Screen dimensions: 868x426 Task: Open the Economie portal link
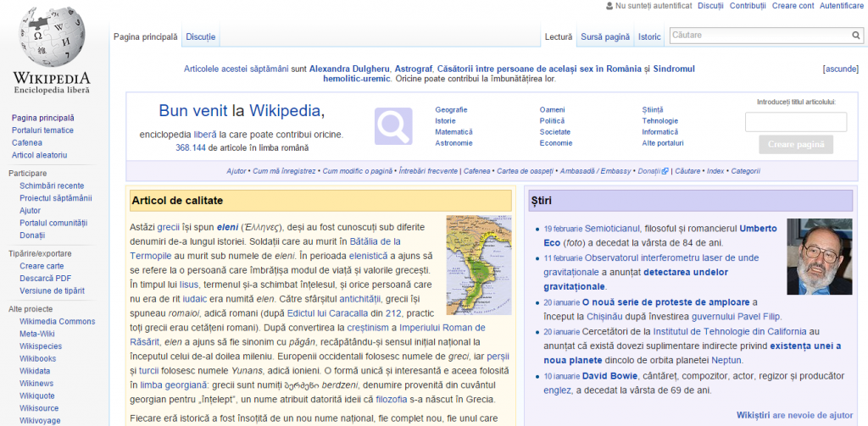click(556, 143)
